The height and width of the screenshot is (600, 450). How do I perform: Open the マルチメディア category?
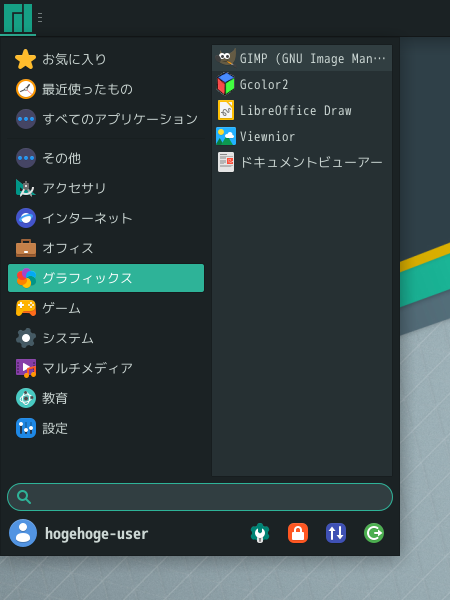coord(106,368)
